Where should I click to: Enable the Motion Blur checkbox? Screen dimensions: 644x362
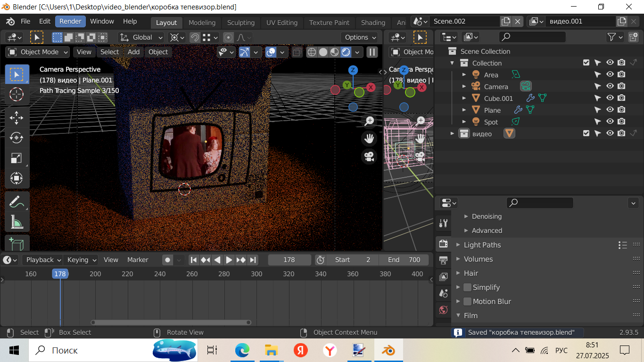tap(467, 302)
